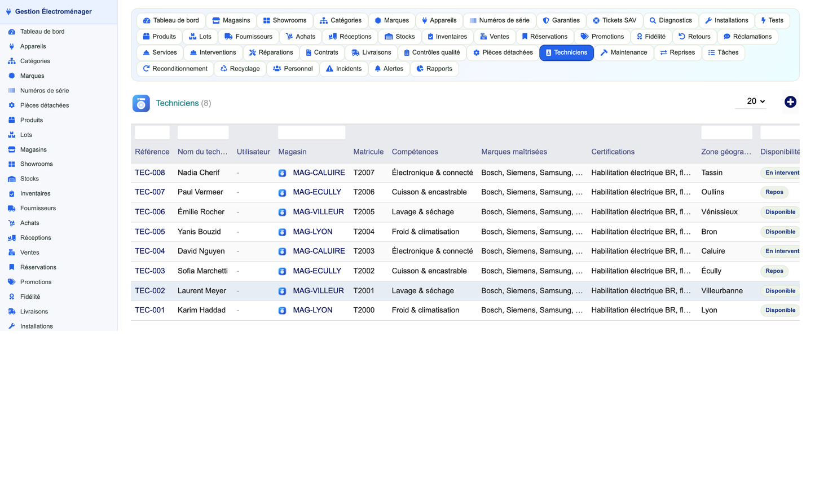Viewport: 815px width, 504px height.
Task: Click the truck icon for Livraisons in sidebar
Action: [11, 312]
